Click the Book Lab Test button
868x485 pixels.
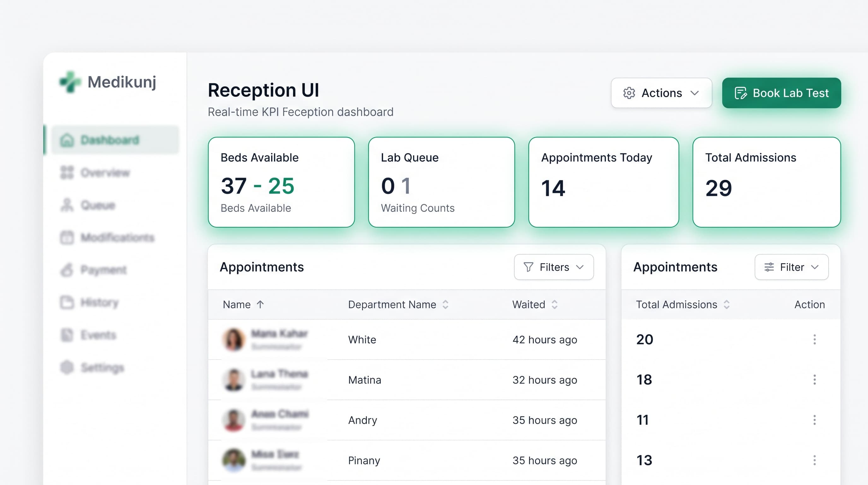click(781, 93)
